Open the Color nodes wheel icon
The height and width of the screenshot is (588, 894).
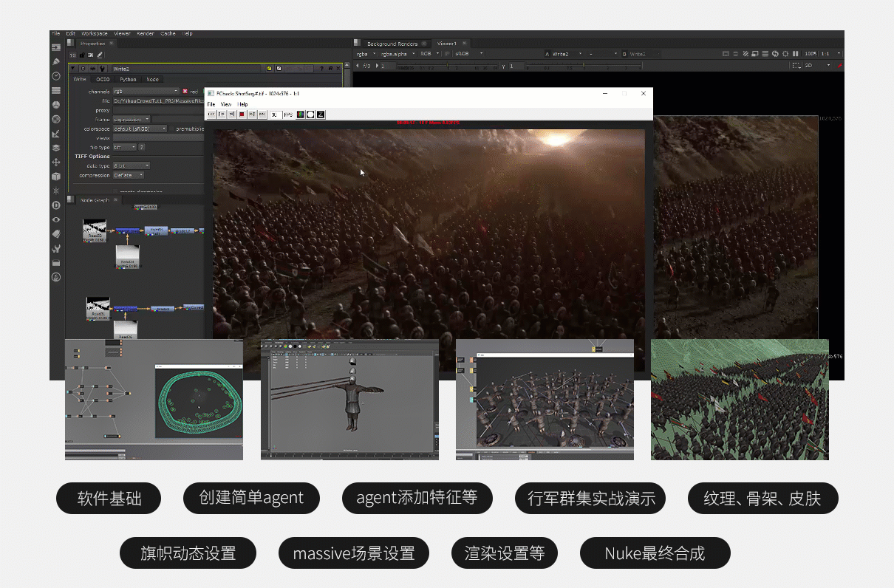pos(56,105)
